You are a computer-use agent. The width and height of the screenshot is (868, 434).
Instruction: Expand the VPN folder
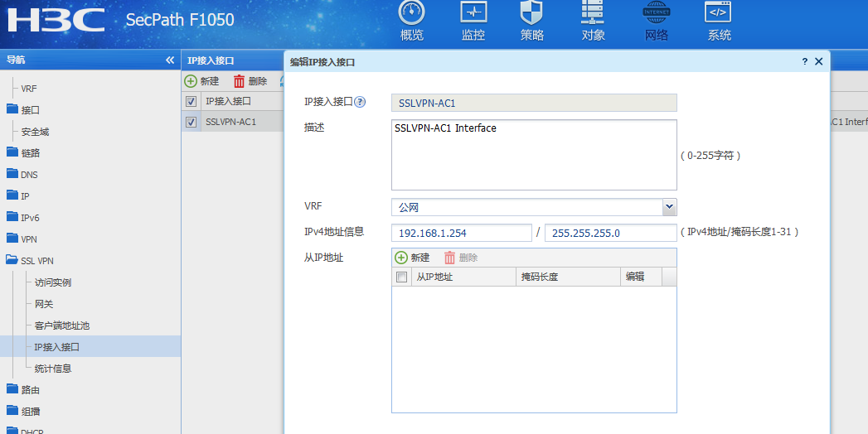12,239
